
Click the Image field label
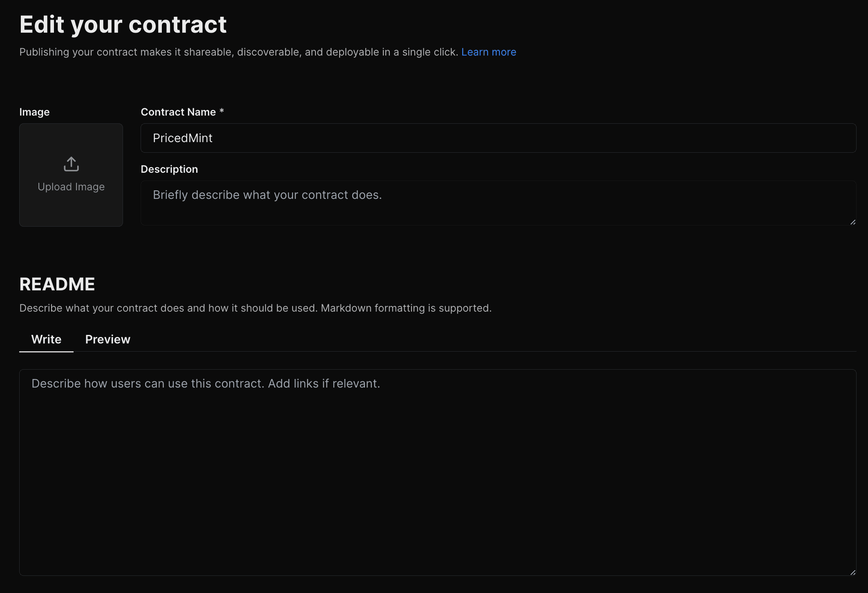coord(34,112)
